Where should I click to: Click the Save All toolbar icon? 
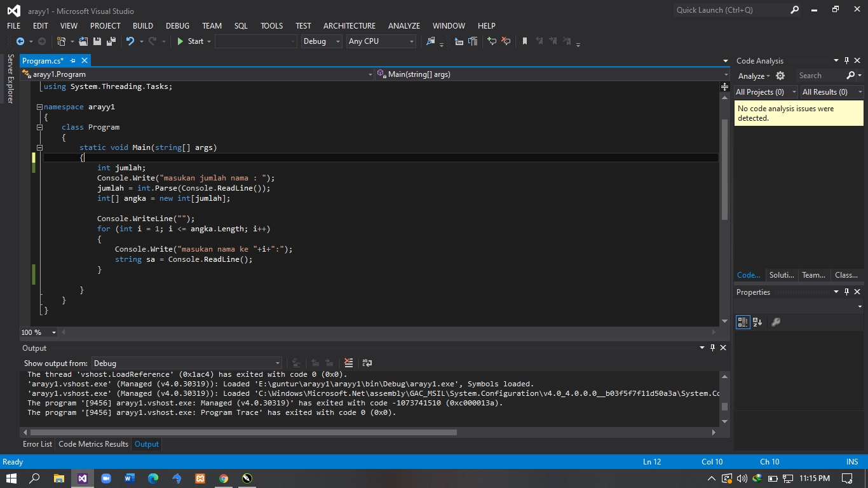(111, 41)
